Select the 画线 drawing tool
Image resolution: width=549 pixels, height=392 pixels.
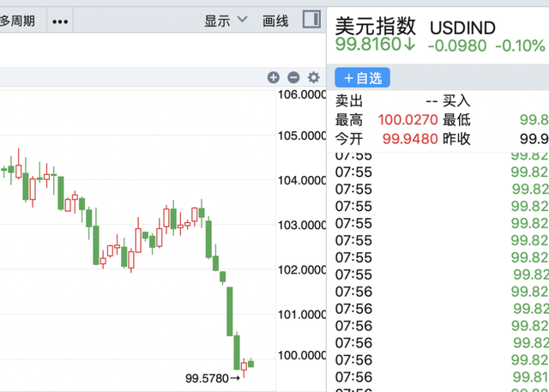point(275,21)
